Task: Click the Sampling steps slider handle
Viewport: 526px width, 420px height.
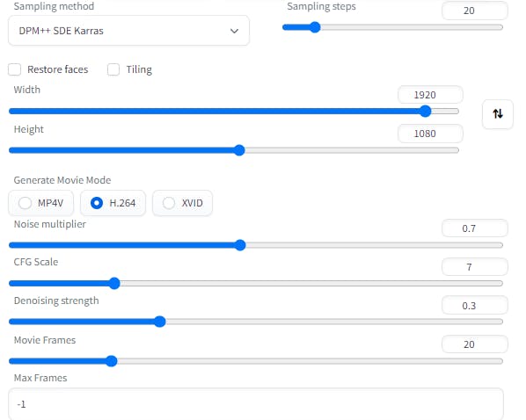Action: tap(315, 27)
